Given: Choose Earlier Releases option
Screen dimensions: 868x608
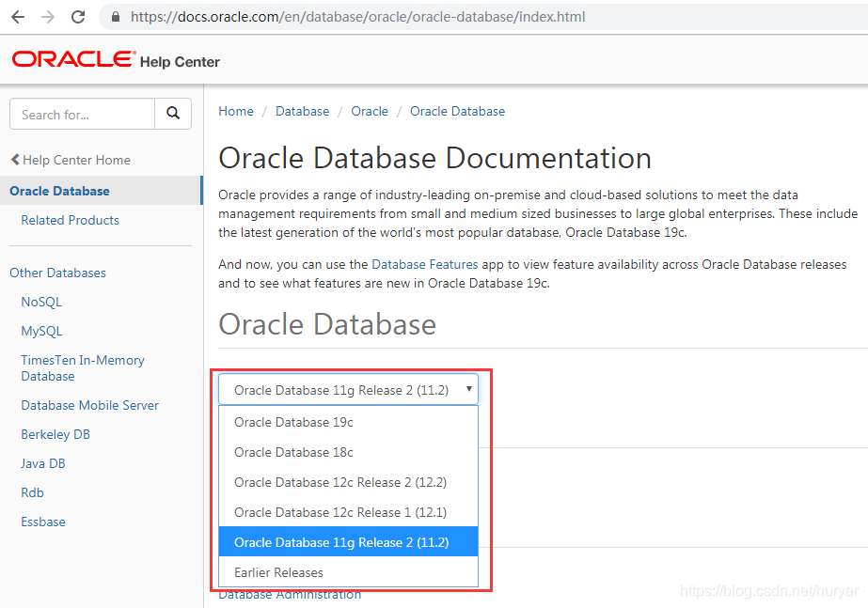Looking at the screenshot, I should 348,572.
